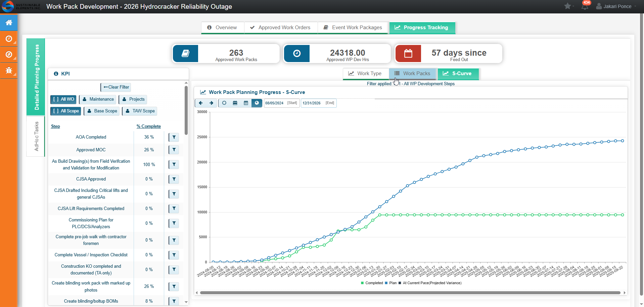Filter by Create blinding/boltup BOMs step

pyautogui.click(x=174, y=301)
